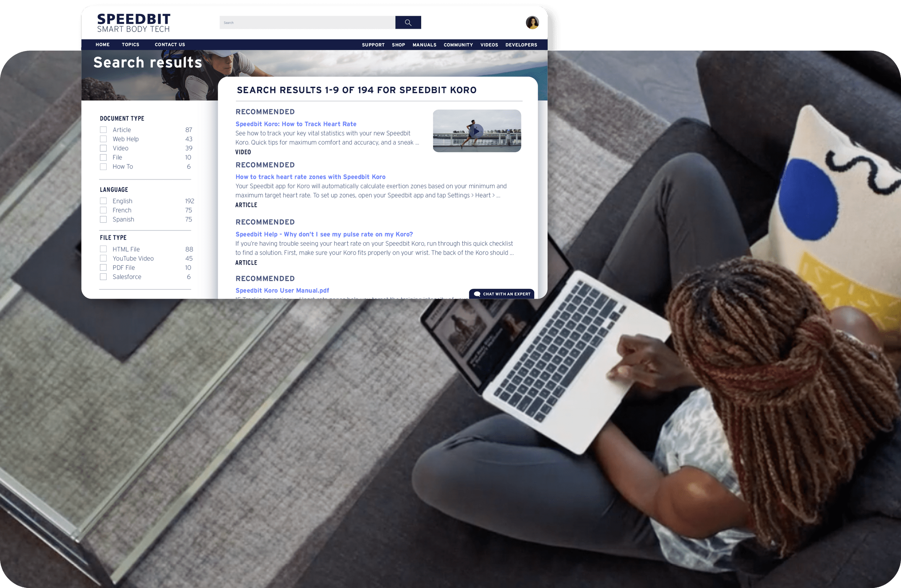901x588 pixels.
Task: Toggle the HTML File type checkbox
Action: tap(104, 249)
